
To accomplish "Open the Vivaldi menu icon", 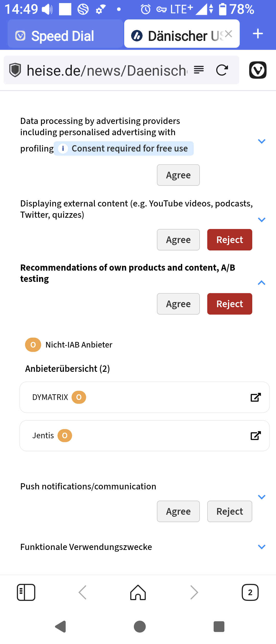I will tap(258, 70).
